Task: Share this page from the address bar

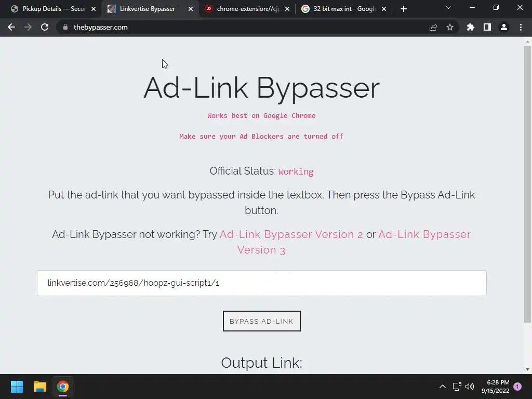Action: 433,27
